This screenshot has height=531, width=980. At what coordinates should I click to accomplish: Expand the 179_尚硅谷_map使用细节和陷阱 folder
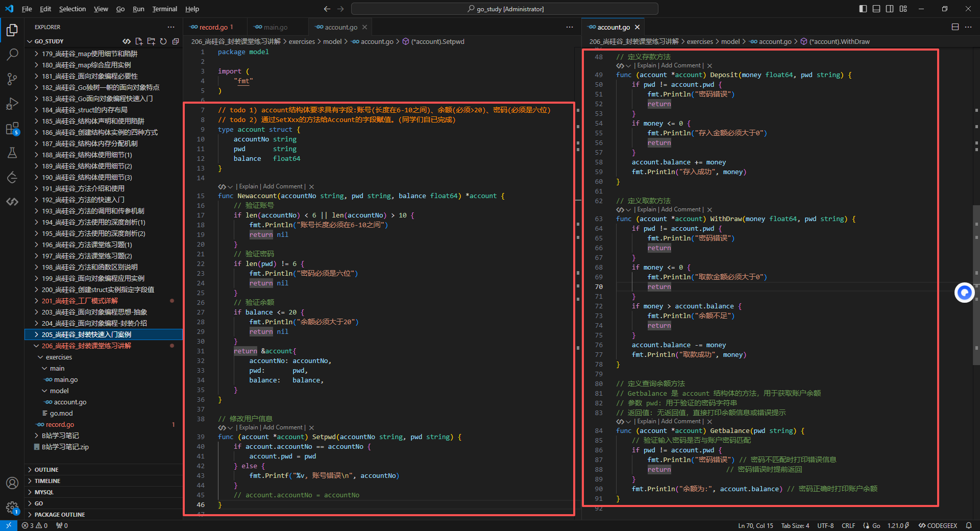[x=104, y=54]
